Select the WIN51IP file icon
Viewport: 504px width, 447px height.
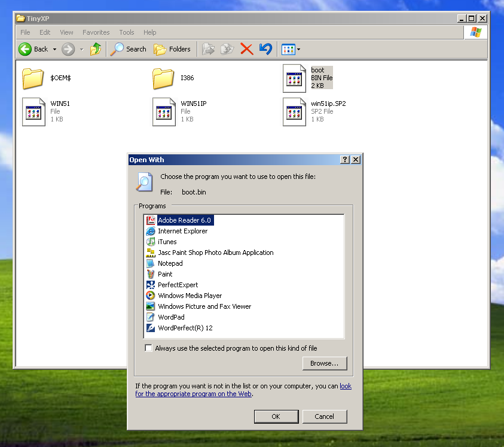coord(164,112)
